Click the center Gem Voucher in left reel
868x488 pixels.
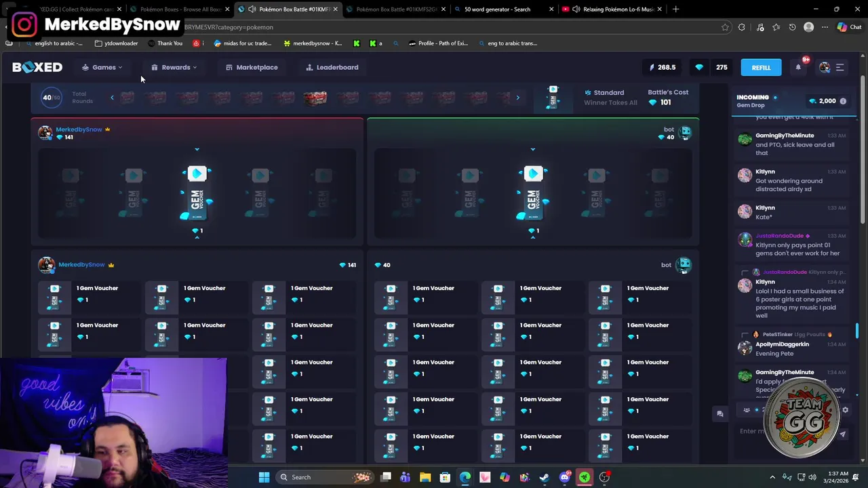click(197, 194)
